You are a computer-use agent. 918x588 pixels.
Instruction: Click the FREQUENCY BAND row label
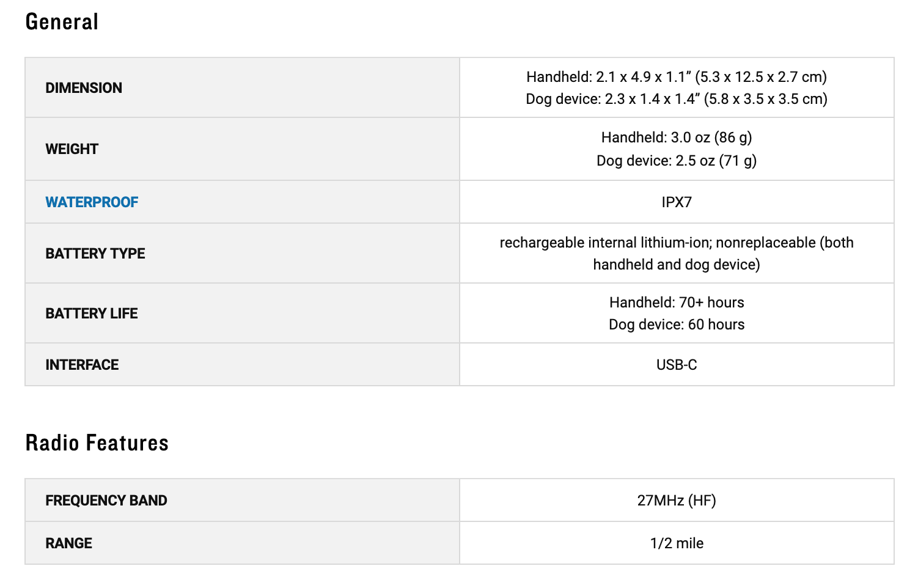point(106,501)
